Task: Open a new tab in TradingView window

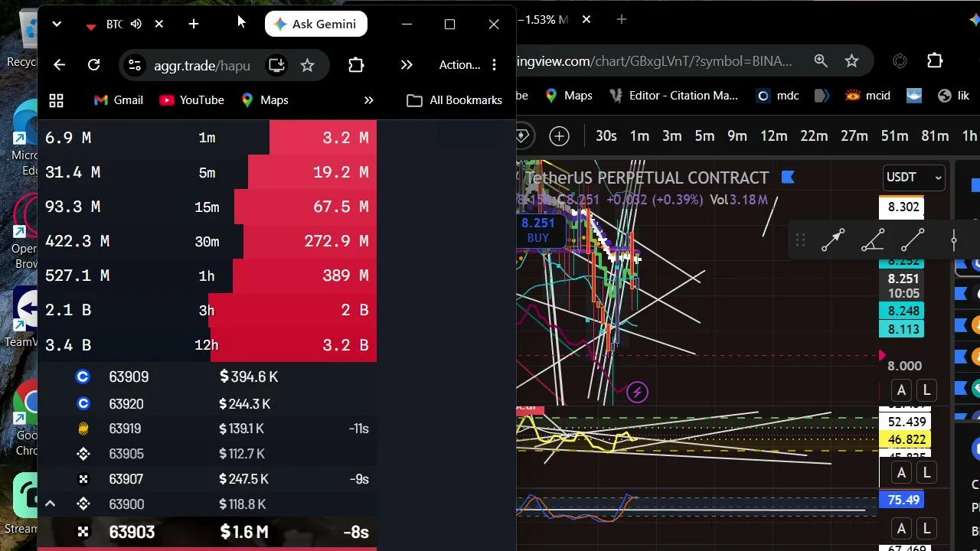Action: (x=622, y=19)
